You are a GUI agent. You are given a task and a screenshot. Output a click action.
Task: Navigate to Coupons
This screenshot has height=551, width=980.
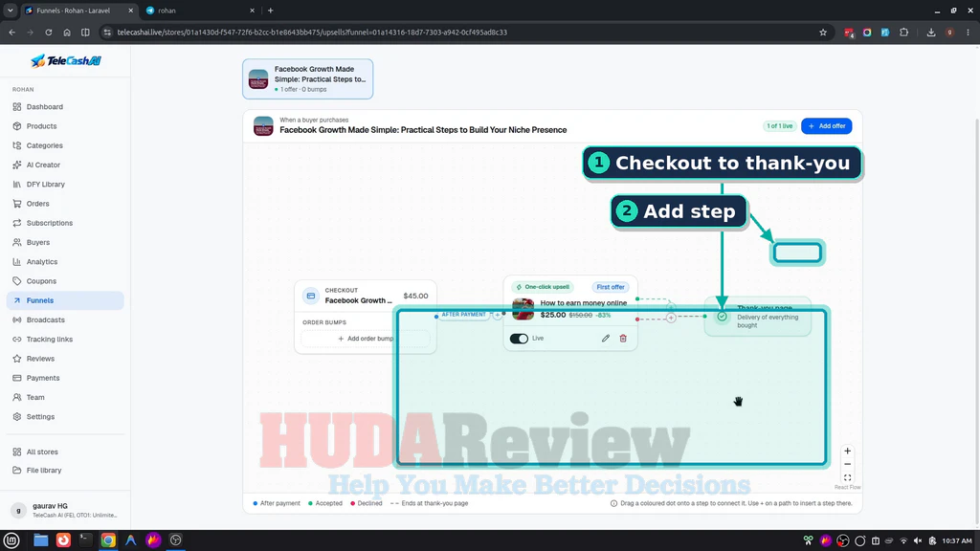coord(65,281)
